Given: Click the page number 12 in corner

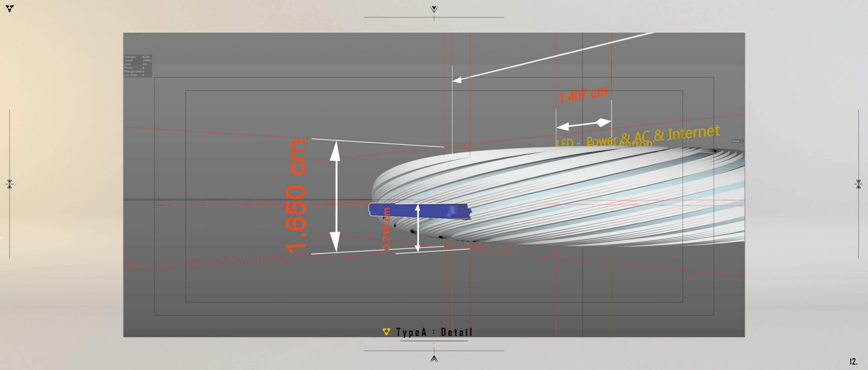Looking at the screenshot, I should pos(853,362).
